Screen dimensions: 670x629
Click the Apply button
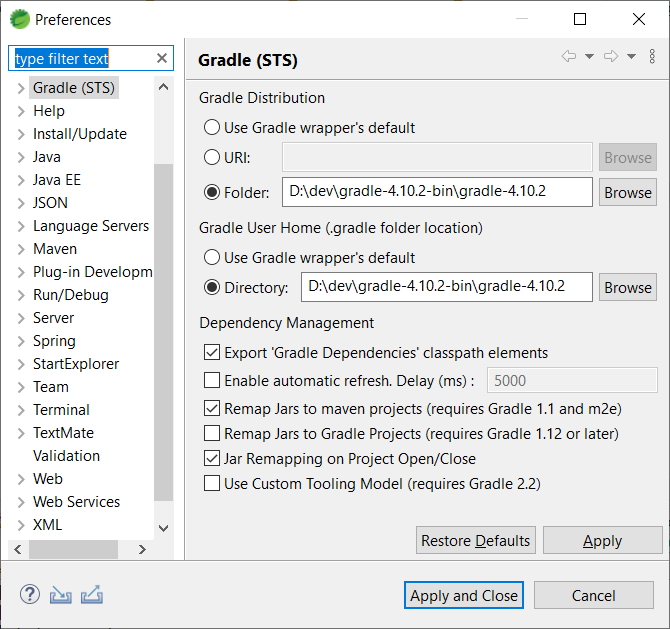click(x=602, y=540)
